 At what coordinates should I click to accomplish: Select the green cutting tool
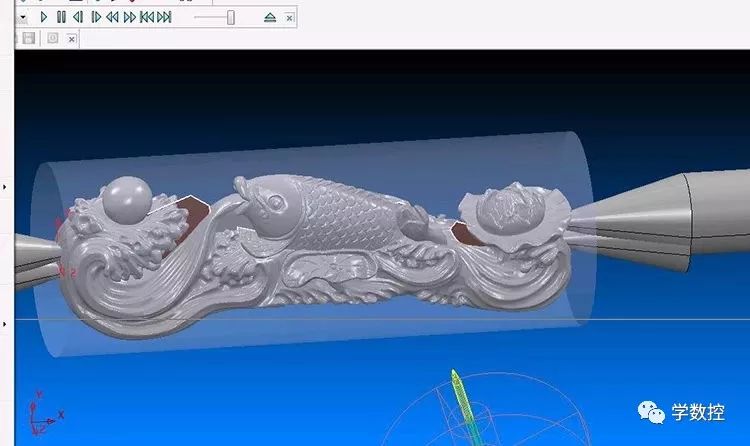coord(459,395)
